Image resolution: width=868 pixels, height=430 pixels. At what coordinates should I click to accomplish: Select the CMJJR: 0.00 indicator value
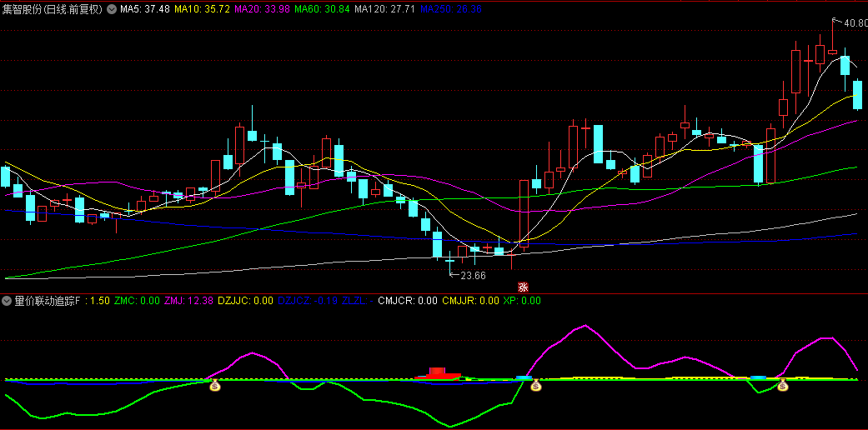pyautogui.click(x=470, y=301)
